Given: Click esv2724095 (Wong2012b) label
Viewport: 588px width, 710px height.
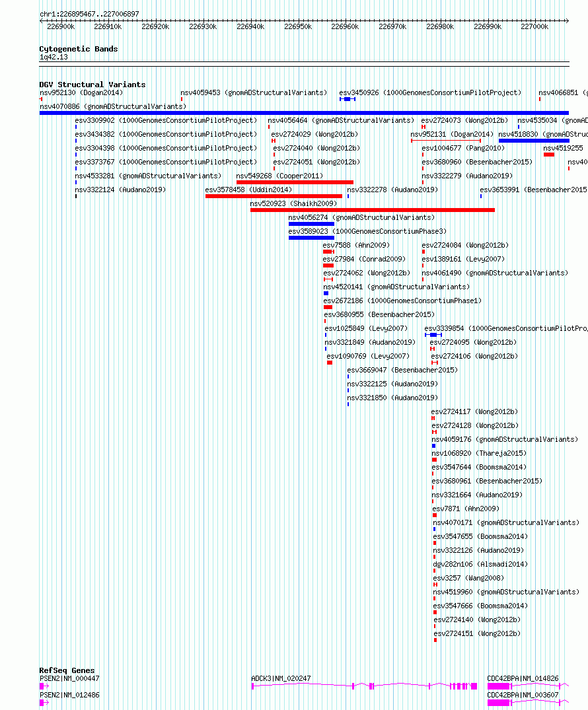Looking at the screenshot, I should click(x=473, y=342).
